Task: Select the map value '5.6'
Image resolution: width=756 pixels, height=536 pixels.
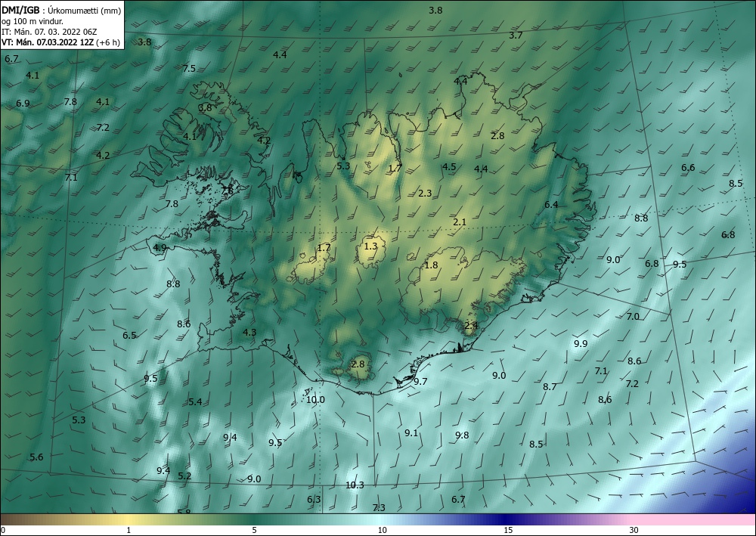Action: tap(36, 457)
